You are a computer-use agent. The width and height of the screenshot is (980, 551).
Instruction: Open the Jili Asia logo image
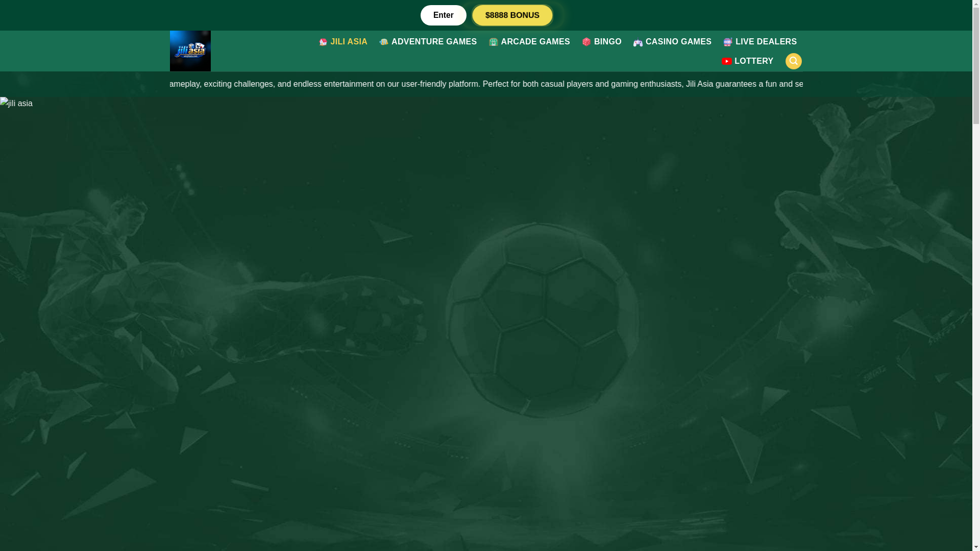pos(190,51)
